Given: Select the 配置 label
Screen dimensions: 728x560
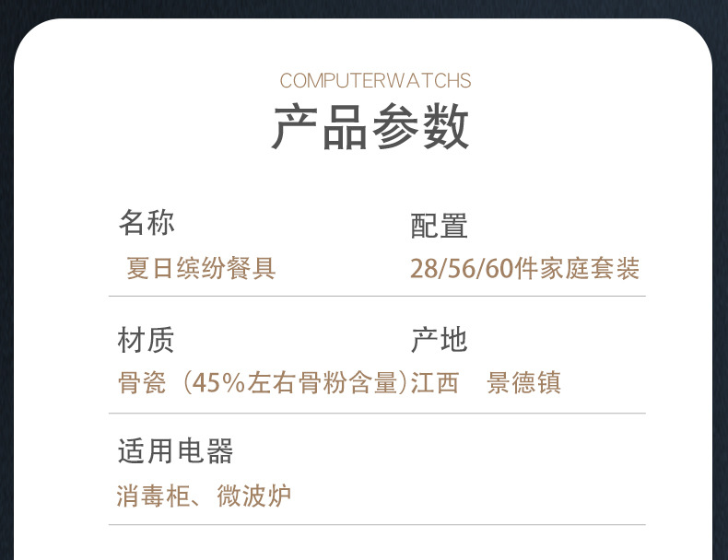Looking at the screenshot, I should pos(439,226).
